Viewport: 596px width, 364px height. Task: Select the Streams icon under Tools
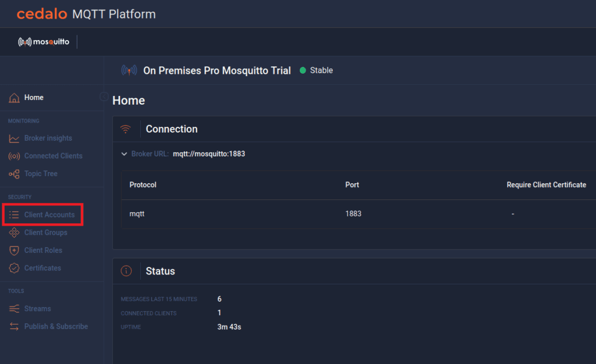tap(13, 309)
